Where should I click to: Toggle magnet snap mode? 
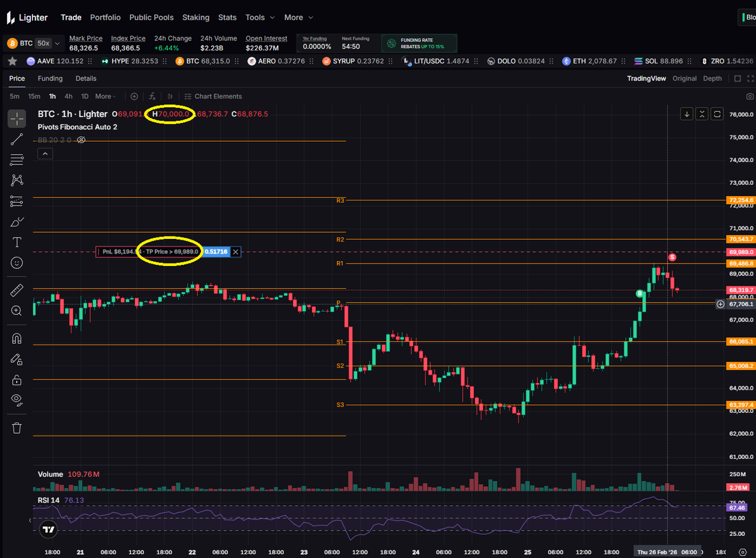17,339
